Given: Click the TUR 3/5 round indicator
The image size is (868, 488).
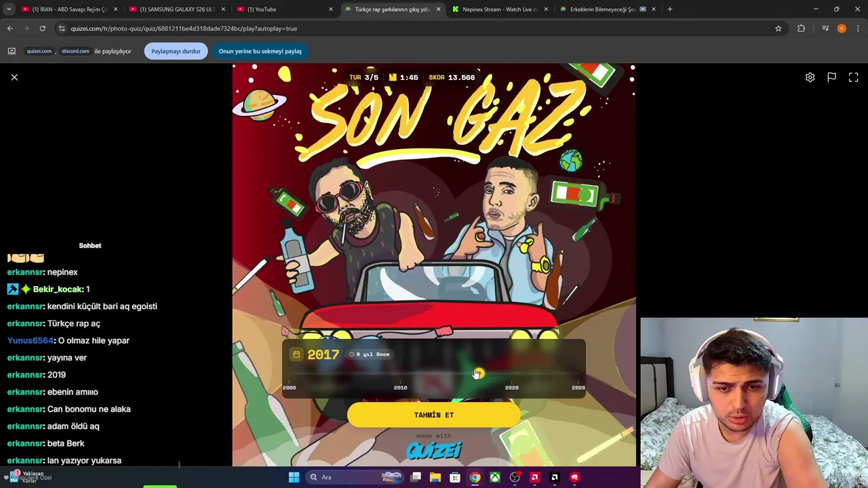Looking at the screenshot, I should click(363, 77).
